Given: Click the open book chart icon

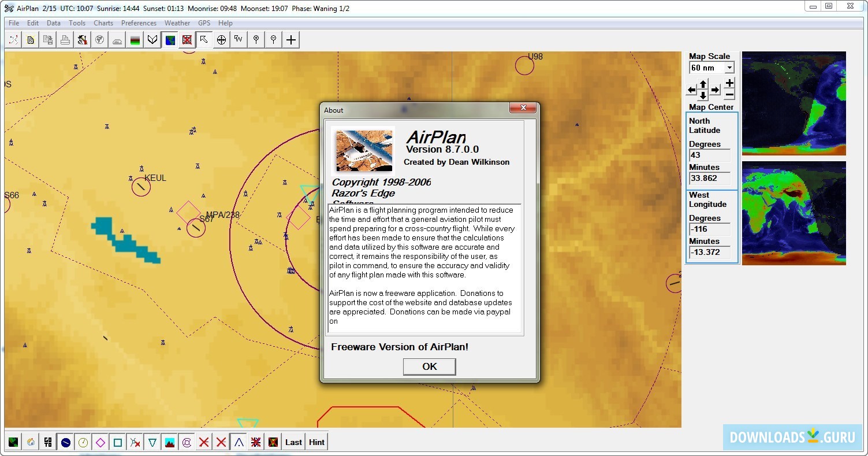Looking at the screenshot, I should tap(152, 39).
